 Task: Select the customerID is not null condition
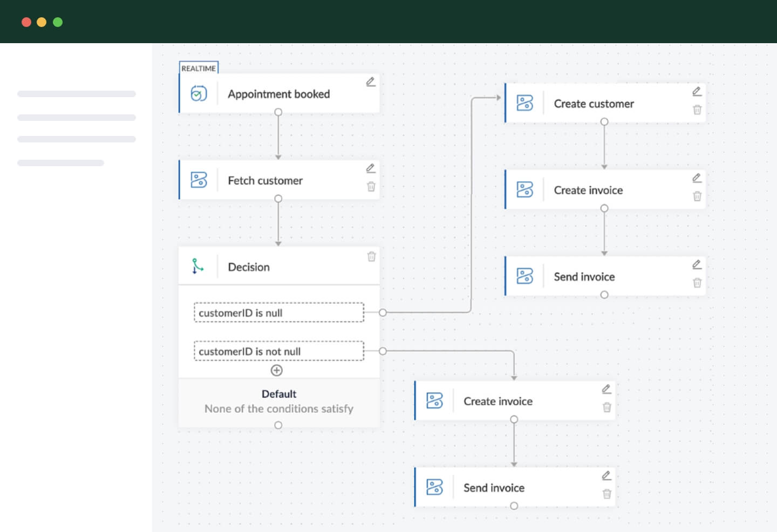(x=278, y=351)
